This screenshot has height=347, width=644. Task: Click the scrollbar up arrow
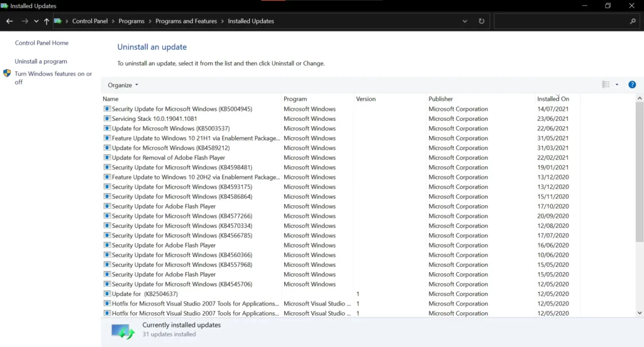[640, 98]
